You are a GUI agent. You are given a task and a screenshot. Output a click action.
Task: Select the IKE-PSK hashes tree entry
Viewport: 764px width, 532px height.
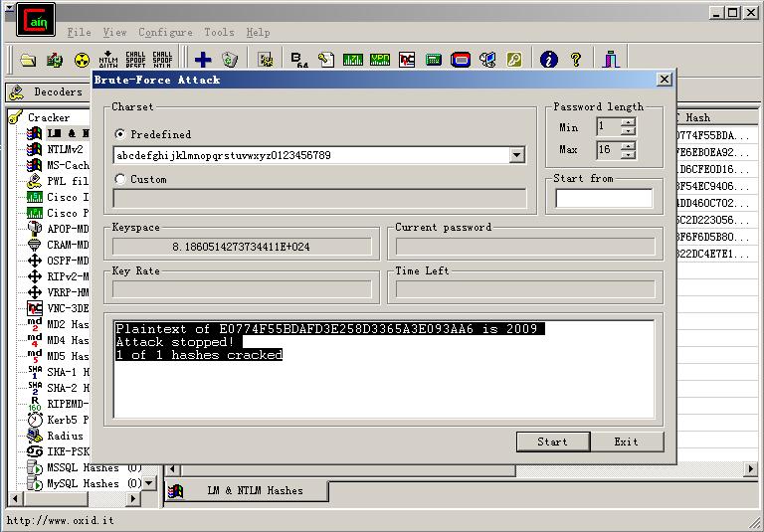(x=68, y=451)
